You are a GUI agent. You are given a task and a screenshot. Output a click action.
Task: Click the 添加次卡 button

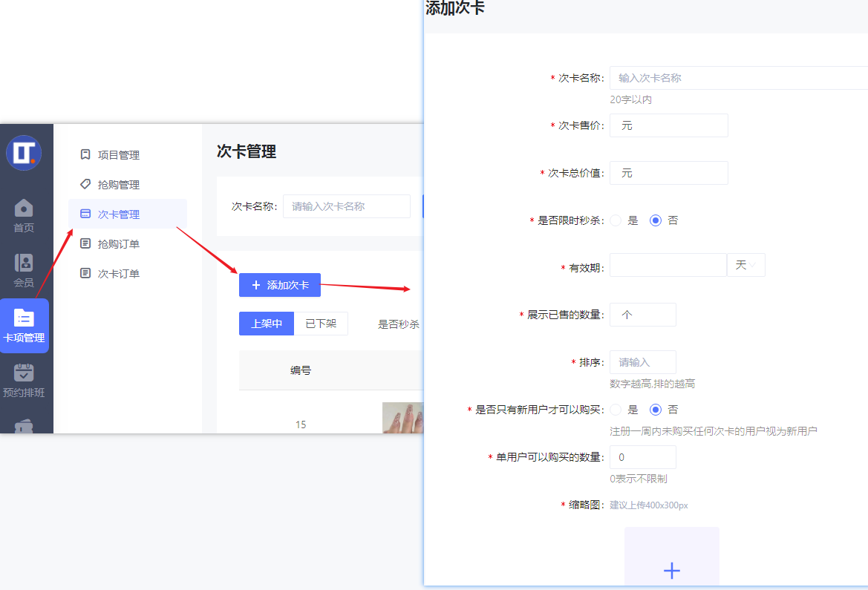(x=279, y=285)
